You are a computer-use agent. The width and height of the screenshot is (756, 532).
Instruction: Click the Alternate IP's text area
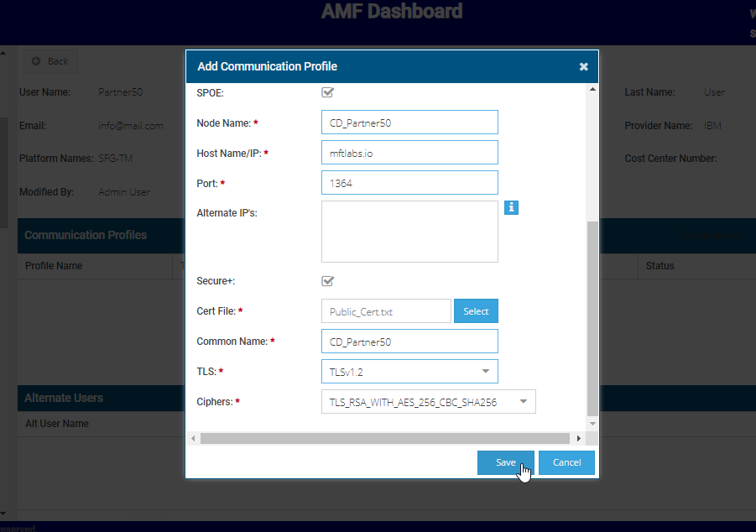pyautogui.click(x=409, y=231)
